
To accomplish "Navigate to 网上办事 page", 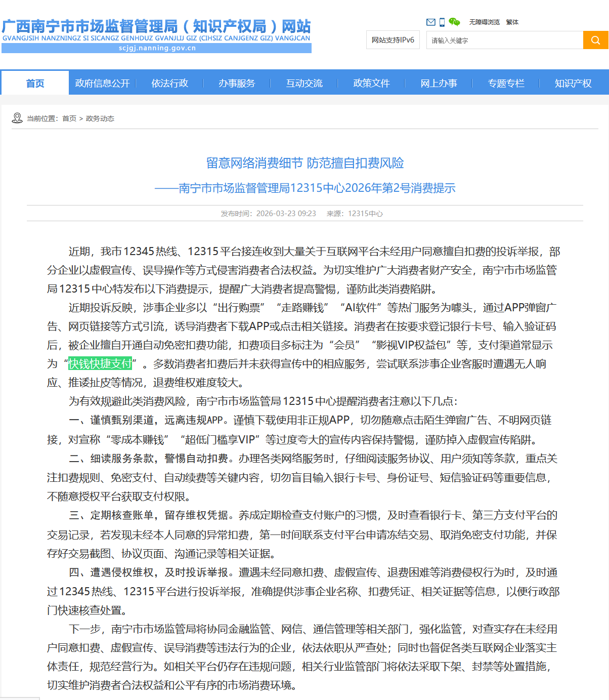I will click(439, 83).
